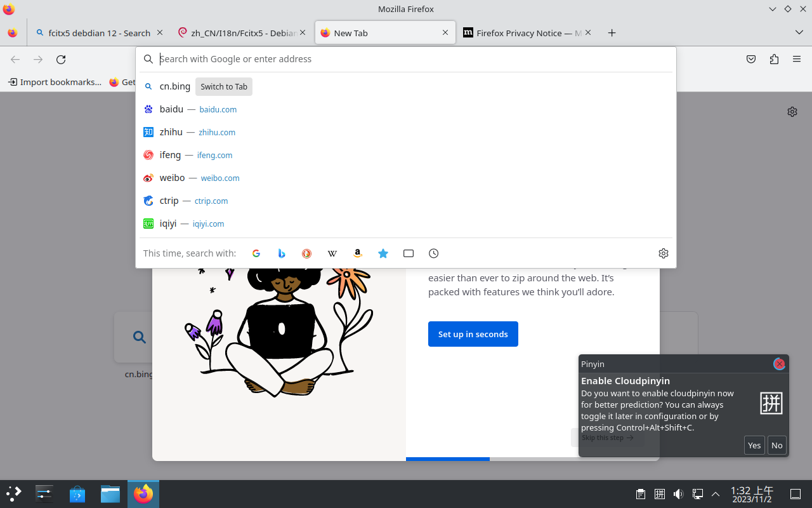Open the Firefox hamburger application menu

click(x=797, y=59)
